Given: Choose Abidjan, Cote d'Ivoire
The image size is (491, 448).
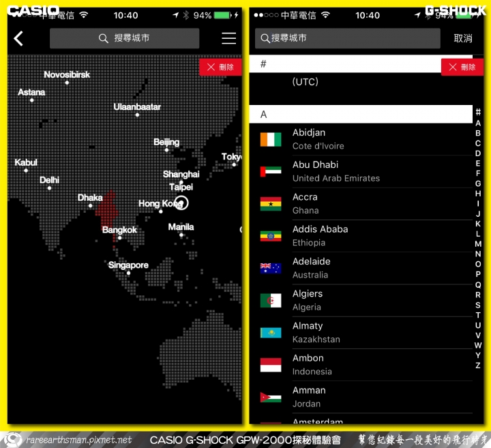Looking at the screenshot, I should (x=361, y=139).
